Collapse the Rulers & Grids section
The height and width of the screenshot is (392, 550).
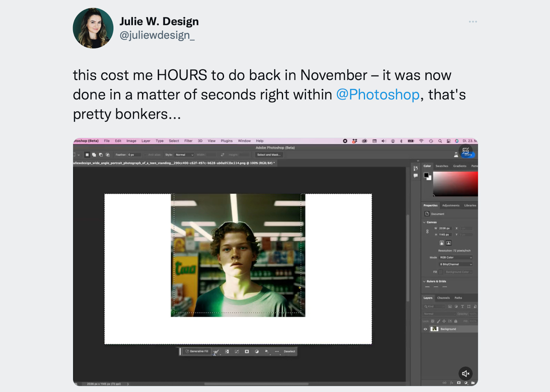(x=424, y=281)
